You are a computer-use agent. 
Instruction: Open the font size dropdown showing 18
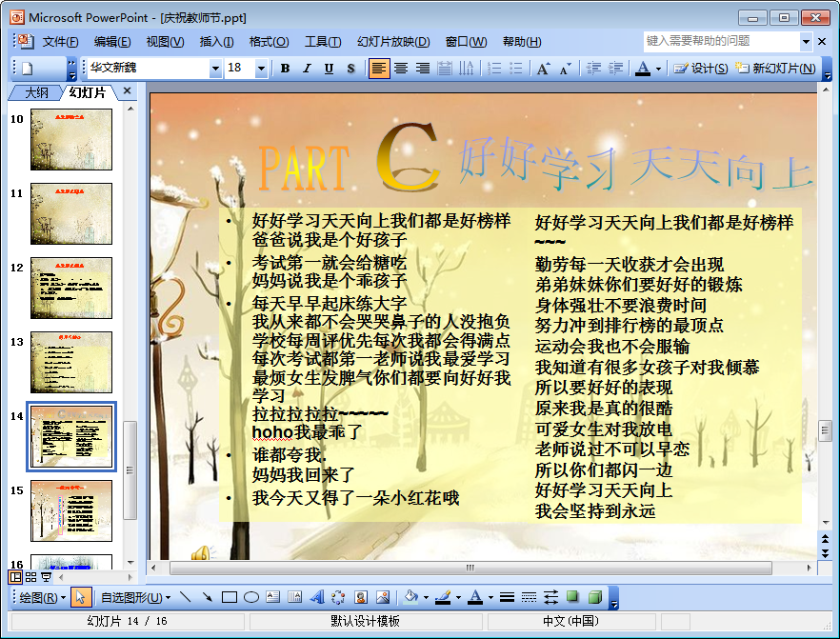coord(261,69)
